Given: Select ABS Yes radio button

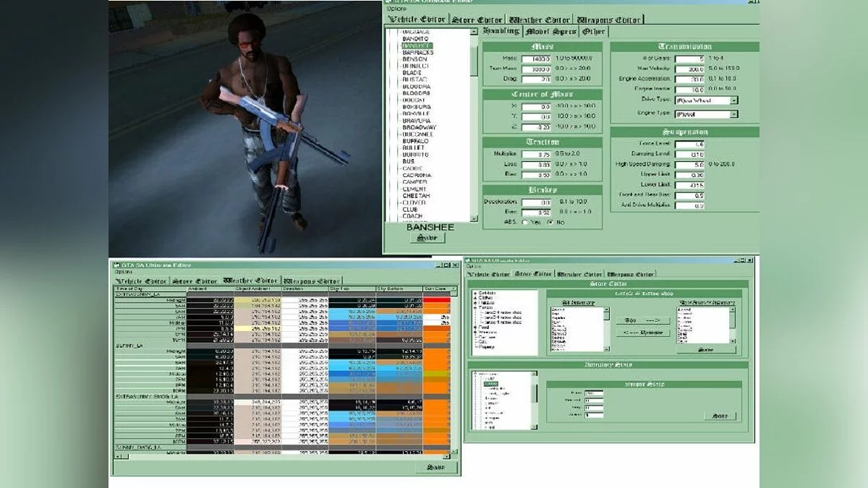Looking at the screenshot, I should click(524, 223).
